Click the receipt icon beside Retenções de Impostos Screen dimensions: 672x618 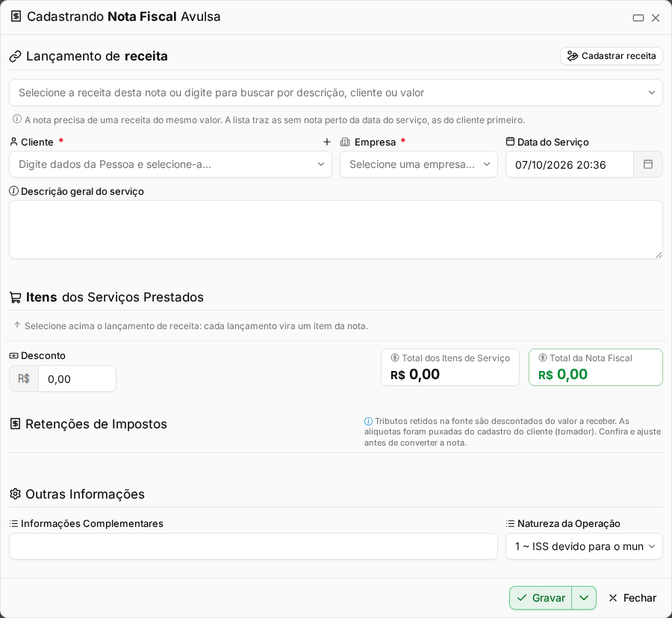[16, 424]
